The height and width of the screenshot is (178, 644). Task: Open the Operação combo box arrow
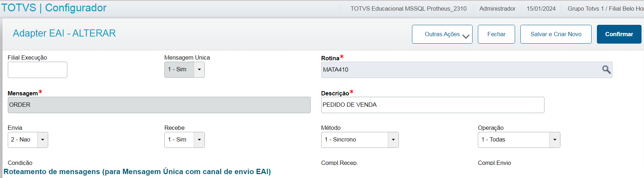coord(555,140)
